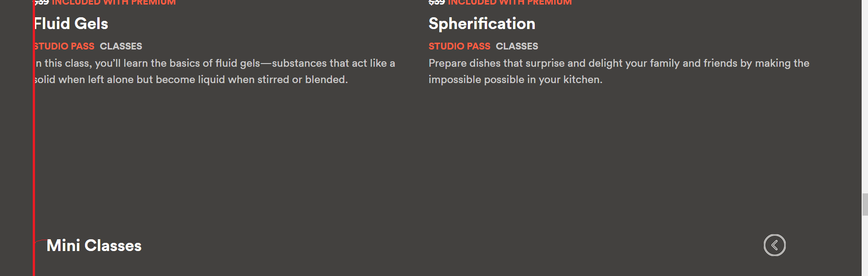
Task: Click the struck-through $39 price above Spherification
Action: click(437, 3)
